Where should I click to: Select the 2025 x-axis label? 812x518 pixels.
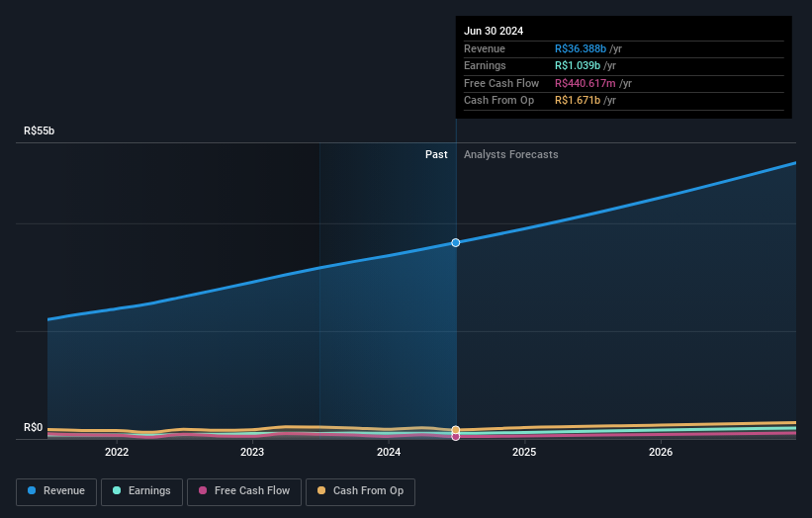coord(524,452)
